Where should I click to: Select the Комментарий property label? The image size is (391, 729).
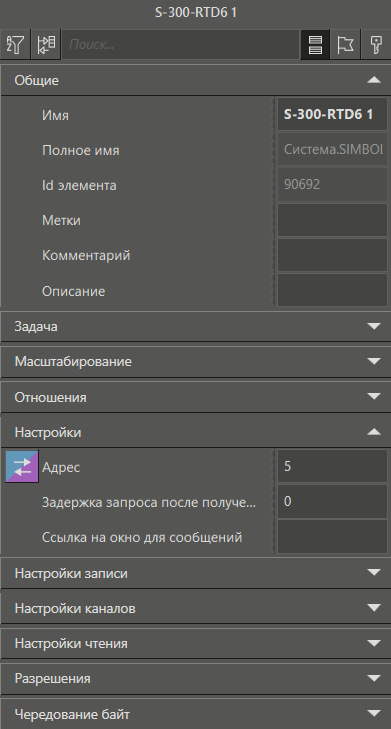point(86,255)
